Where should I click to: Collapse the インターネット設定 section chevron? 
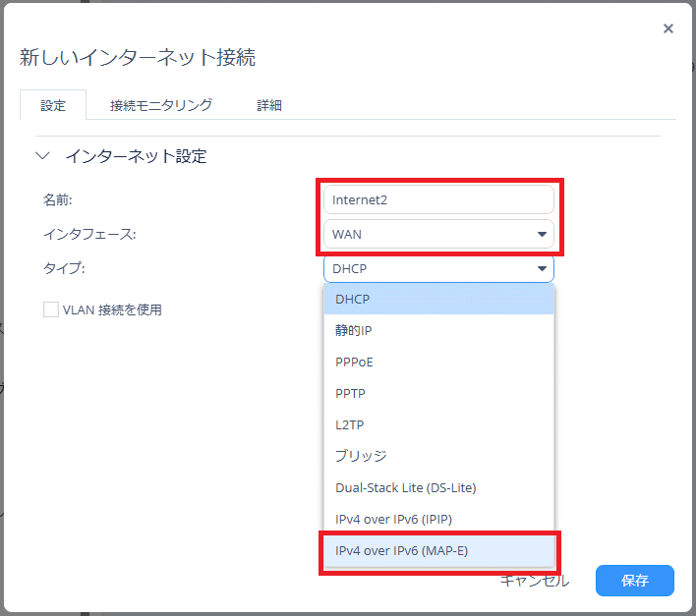(x=42, y=156)
